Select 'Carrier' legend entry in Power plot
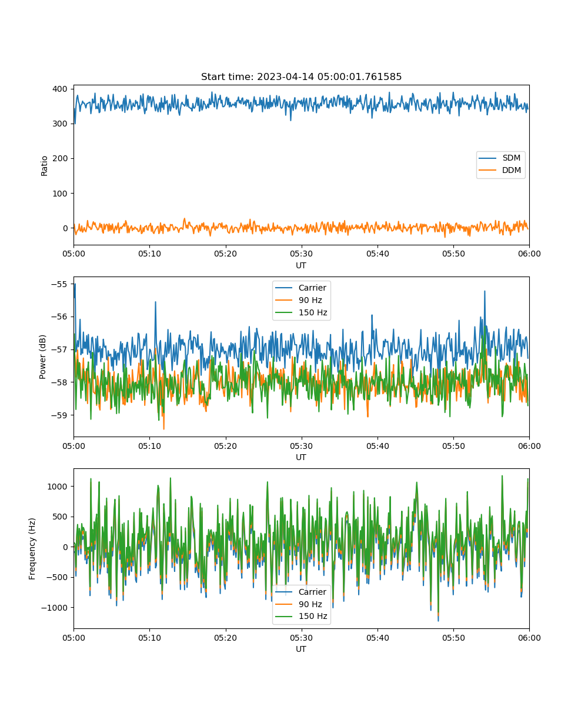588x706 pixels. [x=312, y=288]
